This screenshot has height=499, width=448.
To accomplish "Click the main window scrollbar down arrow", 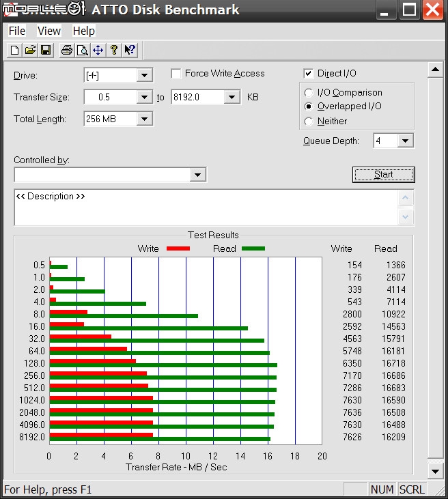I will pyautogui.click(x=435, y=471).
